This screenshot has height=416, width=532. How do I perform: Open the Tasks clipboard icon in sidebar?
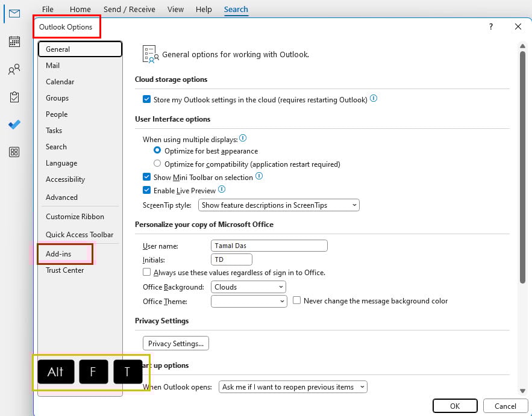tap(14, 97)
